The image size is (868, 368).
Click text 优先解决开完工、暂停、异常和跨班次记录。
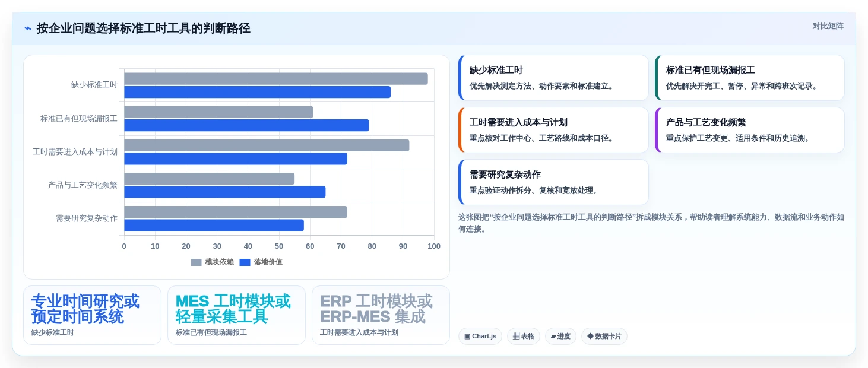[743, 86]
